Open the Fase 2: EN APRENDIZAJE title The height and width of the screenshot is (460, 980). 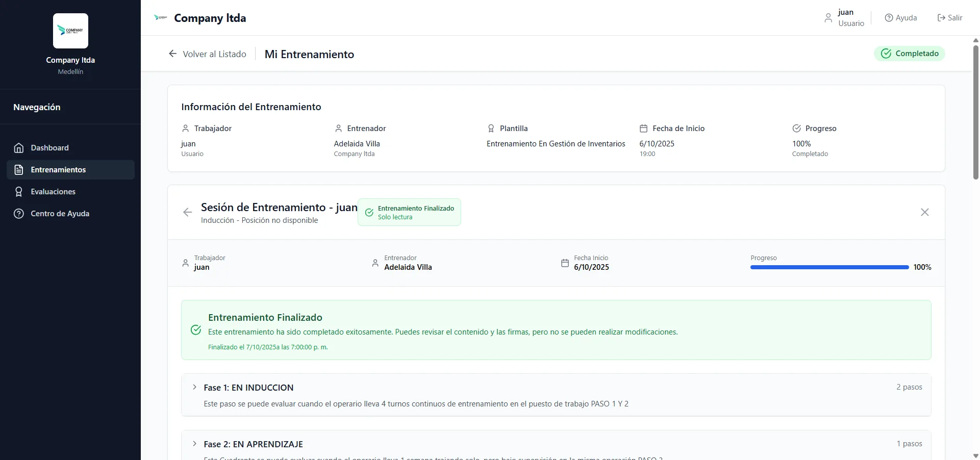click(254, 444)
